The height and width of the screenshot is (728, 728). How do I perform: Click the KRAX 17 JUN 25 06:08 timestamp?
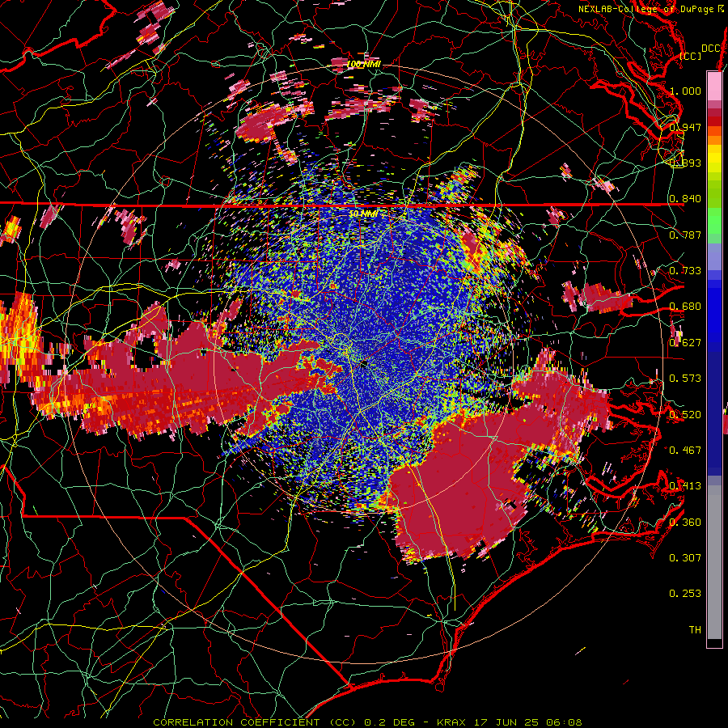point(510,722)
